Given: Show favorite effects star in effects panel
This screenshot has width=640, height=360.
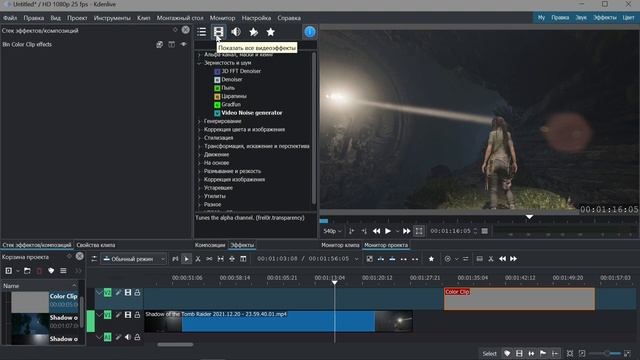Looking at the screenshot, I should pyautogui.click(x=271, y=32).
